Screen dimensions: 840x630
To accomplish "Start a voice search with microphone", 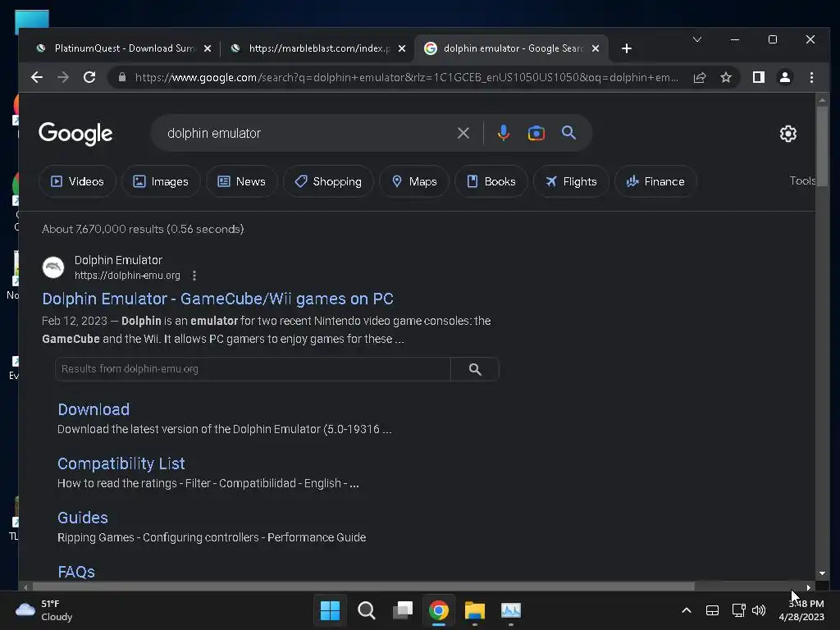I will click(503, 132).
